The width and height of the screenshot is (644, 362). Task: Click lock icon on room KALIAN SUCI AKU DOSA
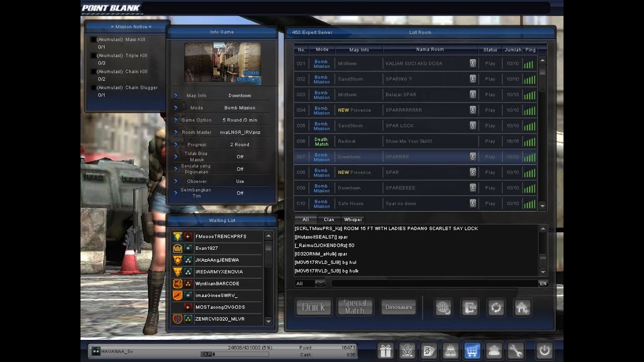click(473, 63)
